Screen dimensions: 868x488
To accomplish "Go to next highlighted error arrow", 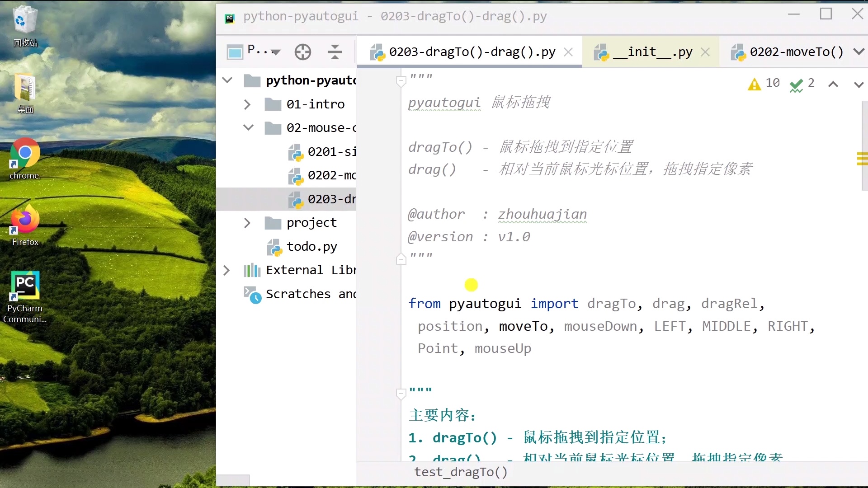I will (x=859, y=84).
